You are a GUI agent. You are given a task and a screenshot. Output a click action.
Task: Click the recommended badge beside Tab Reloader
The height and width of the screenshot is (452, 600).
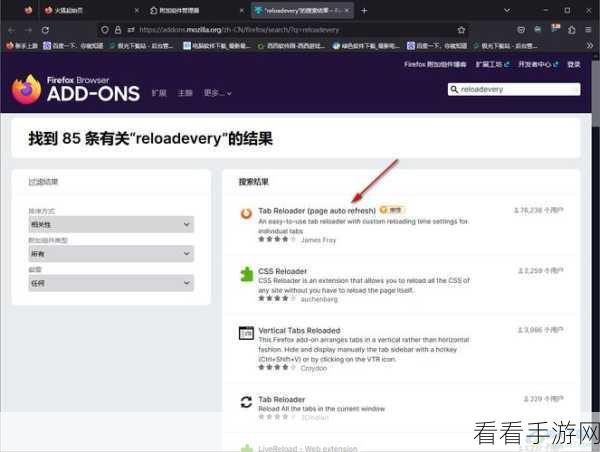click(x=391, y=210)
